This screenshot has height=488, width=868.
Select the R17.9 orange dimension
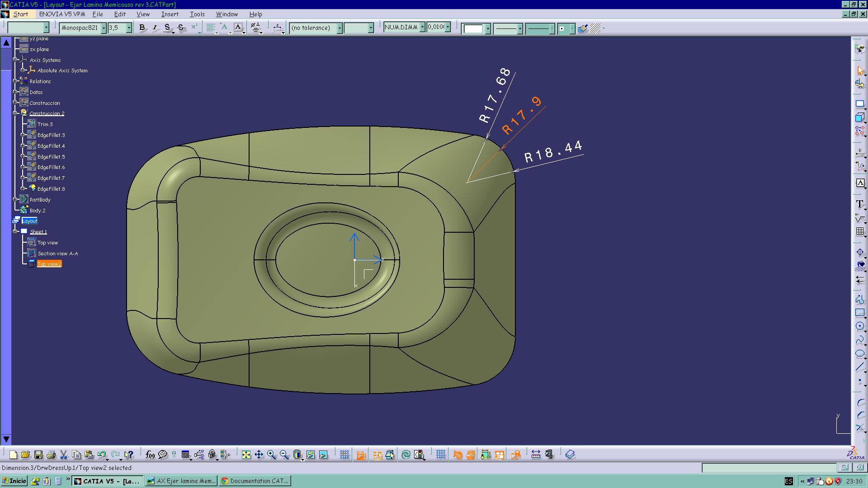coord(522,115)
